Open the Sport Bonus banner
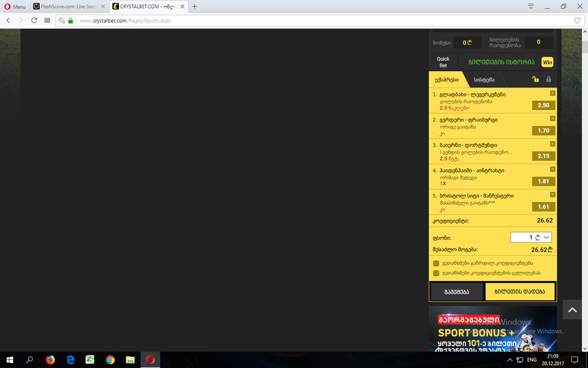 [x=493, y=328]
